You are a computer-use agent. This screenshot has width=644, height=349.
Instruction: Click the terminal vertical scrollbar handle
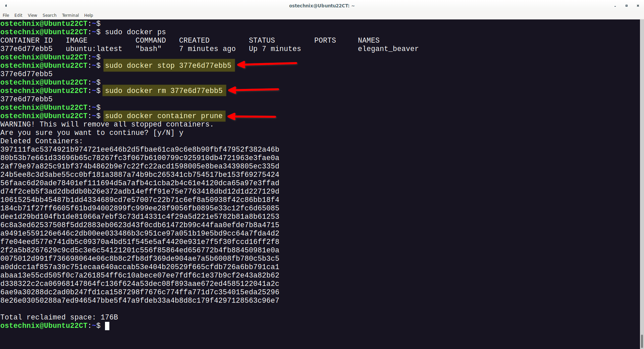[642, 341]
